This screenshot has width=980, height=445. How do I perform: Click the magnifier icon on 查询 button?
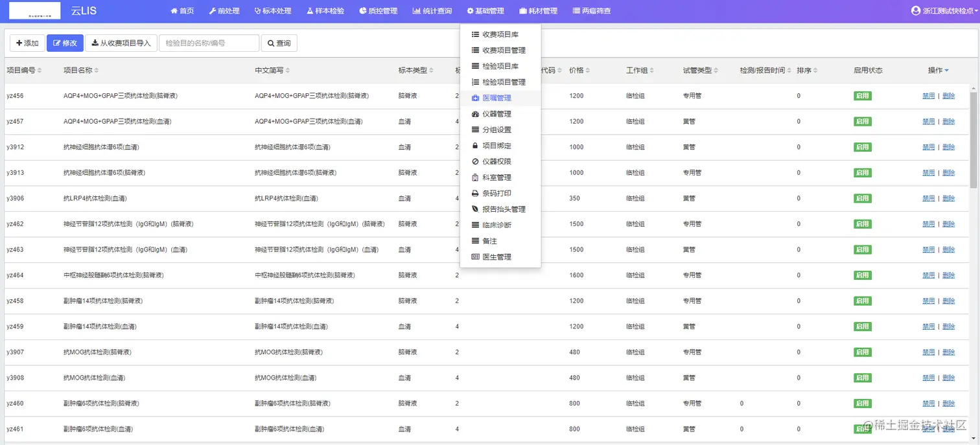click(x=270, y=43)
